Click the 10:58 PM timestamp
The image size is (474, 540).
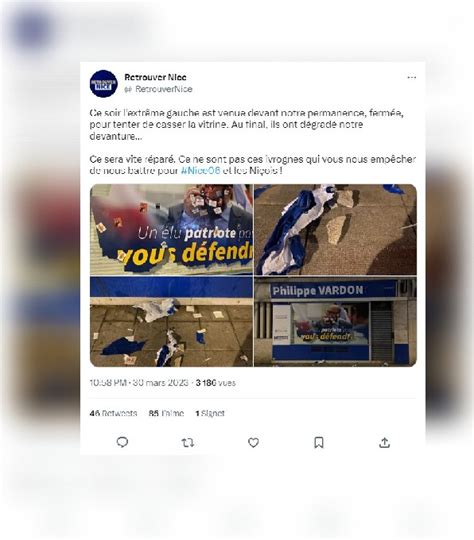(x=108, y=383)
